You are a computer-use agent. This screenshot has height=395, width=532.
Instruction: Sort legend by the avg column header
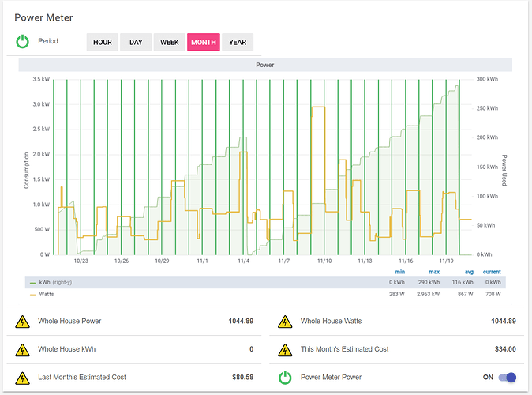[469, 272]
